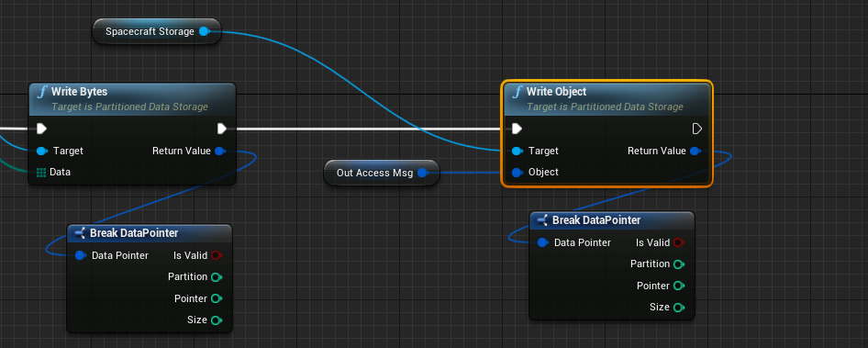Click the Spacecraft Storage output pin

[x=204, y=31]
